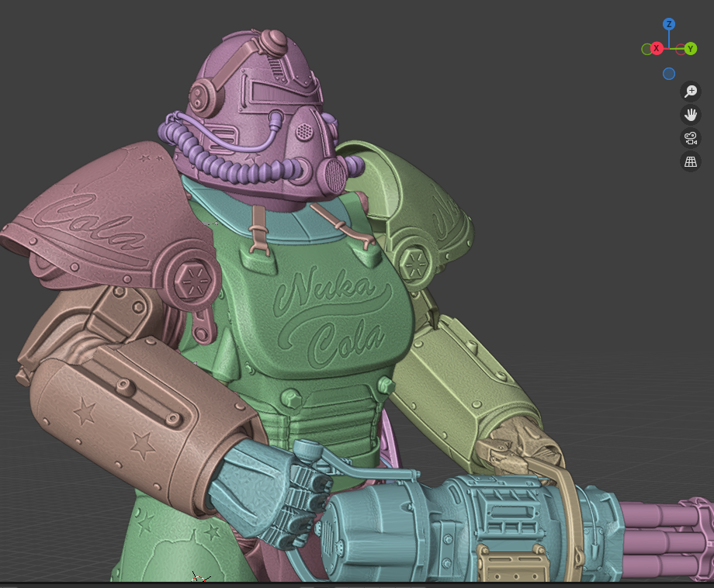Image resolution: width=714 pixels, height=588 pixels.
Task: Click the hand pan view icon
Action: pyautogui.click(x=690, y=115)
